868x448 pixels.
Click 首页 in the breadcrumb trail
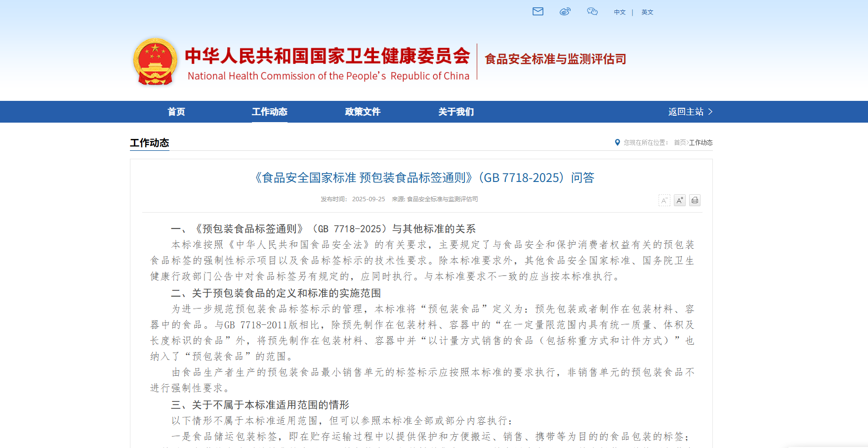pyautogui.click(x=680, y=142)
